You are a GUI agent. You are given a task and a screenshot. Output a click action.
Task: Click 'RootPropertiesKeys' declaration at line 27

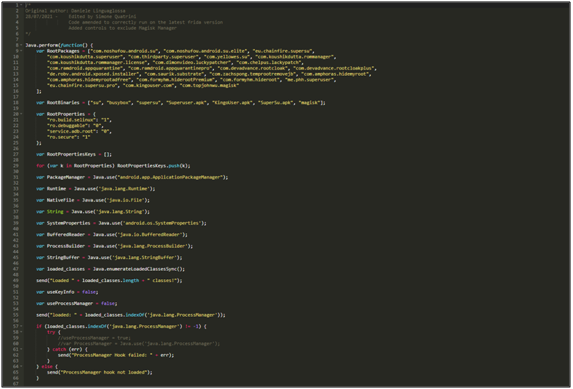(71, 154)
